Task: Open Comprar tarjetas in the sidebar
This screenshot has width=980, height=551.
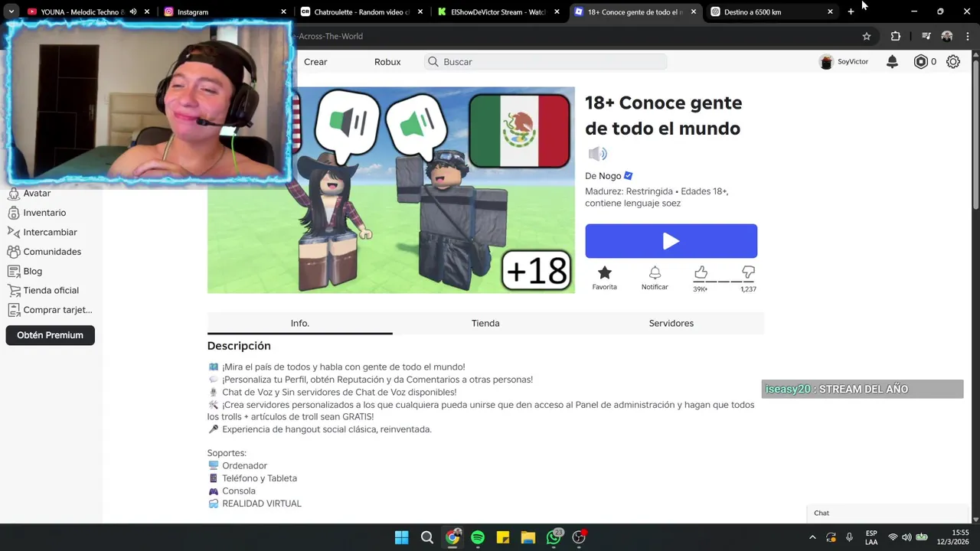Action: pos(57,310)
